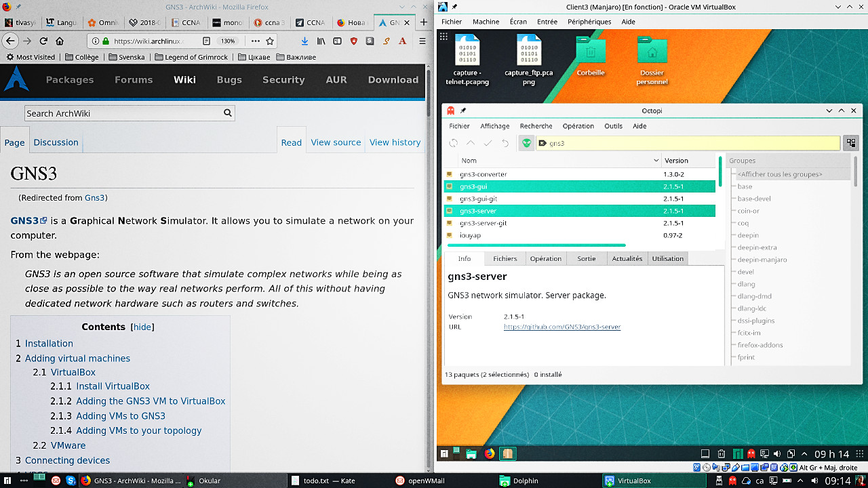Open the page actions three-dot menu
The width and height of the screenshot is (868, 488).
[255, 41]
